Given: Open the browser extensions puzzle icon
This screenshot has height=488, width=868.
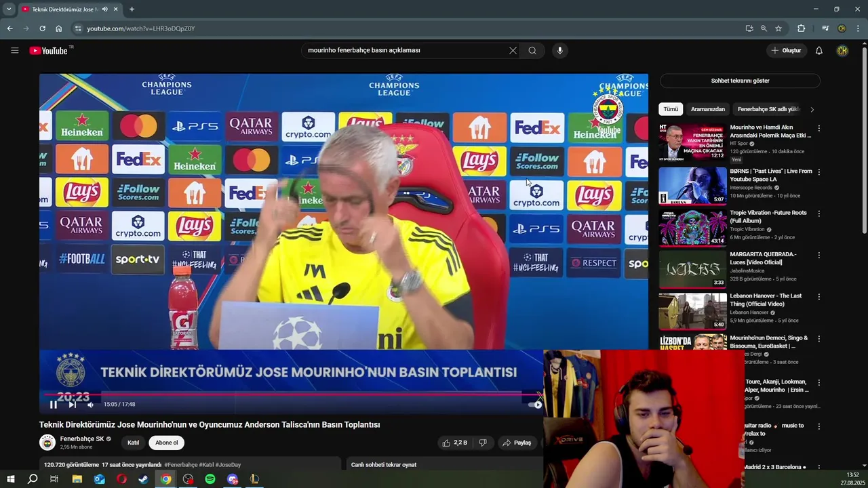Looking at the screenshot, I should [801, 28].
